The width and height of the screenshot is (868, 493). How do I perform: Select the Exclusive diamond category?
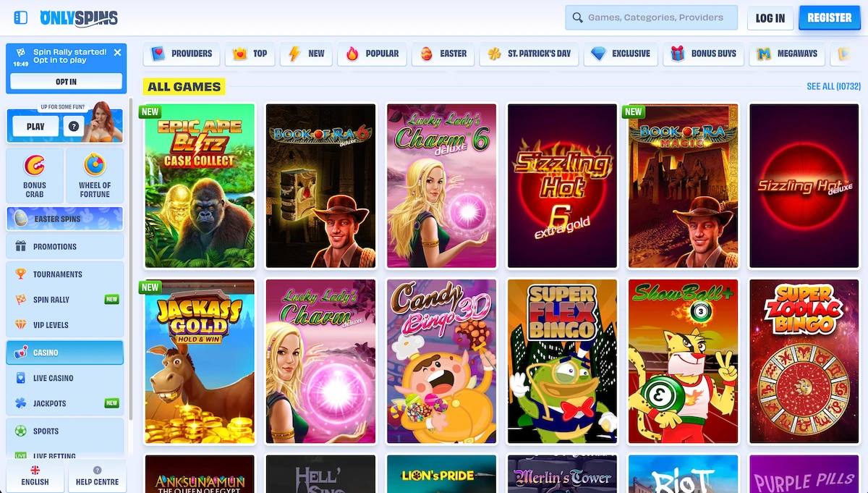pyautogui.click(x=621, y=54)
